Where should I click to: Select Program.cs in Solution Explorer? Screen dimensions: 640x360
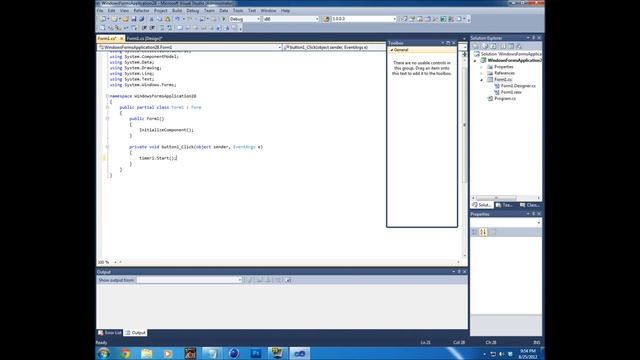[x=505, y=99]
